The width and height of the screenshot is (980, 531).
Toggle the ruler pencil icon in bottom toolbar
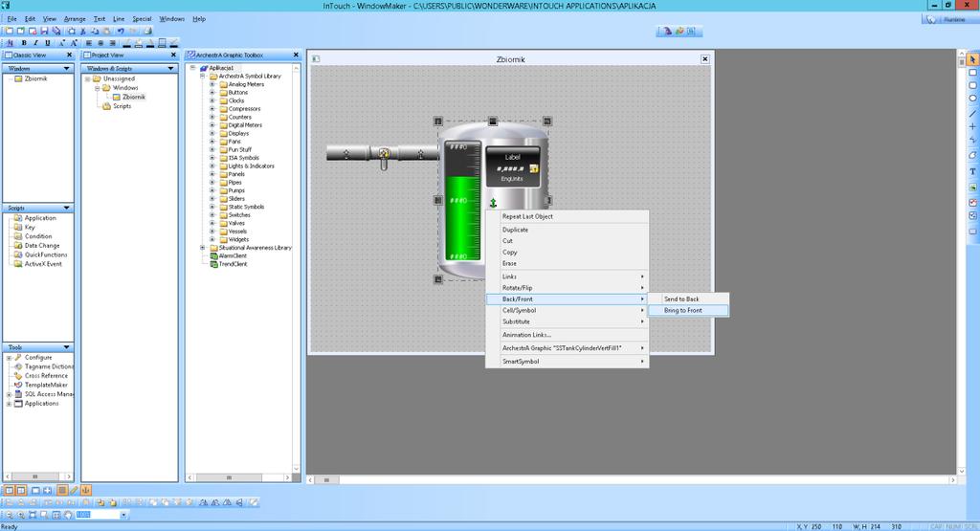coord(74,491)
